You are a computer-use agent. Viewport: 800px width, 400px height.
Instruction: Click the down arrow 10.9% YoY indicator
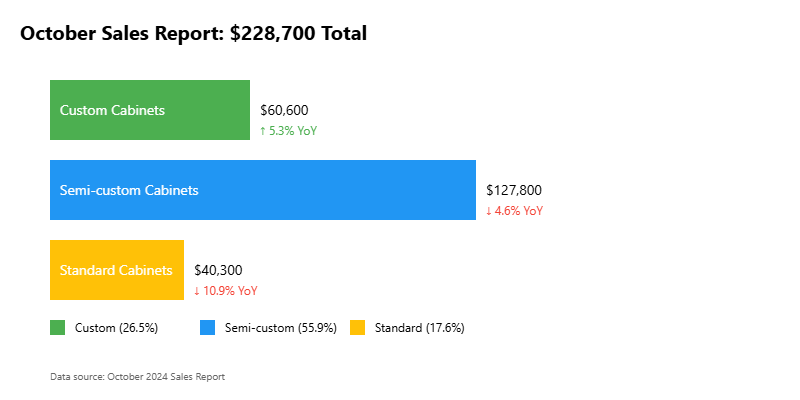click(226, 291)
